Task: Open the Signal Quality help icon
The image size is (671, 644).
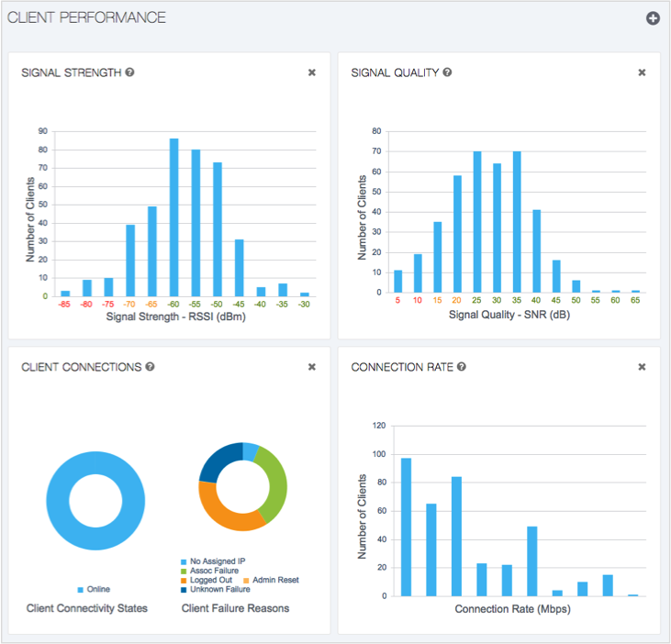Action: [445, 72]
